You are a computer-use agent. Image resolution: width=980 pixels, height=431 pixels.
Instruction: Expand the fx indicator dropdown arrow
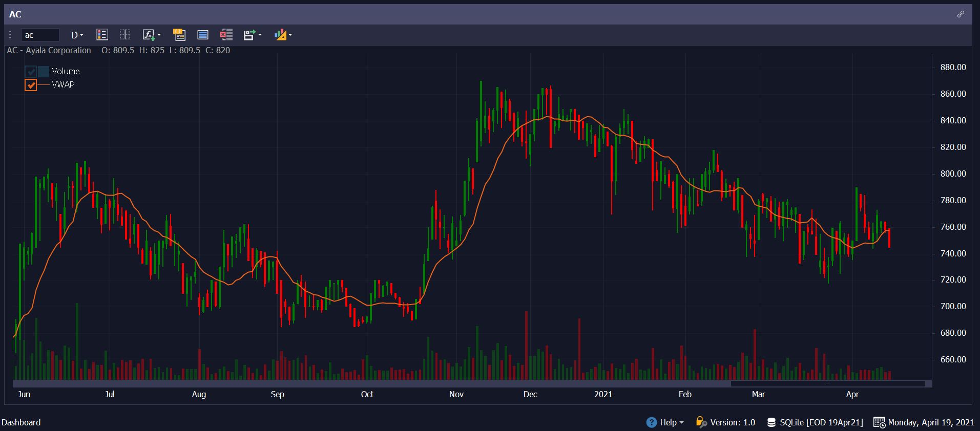(x=159, y=35)
